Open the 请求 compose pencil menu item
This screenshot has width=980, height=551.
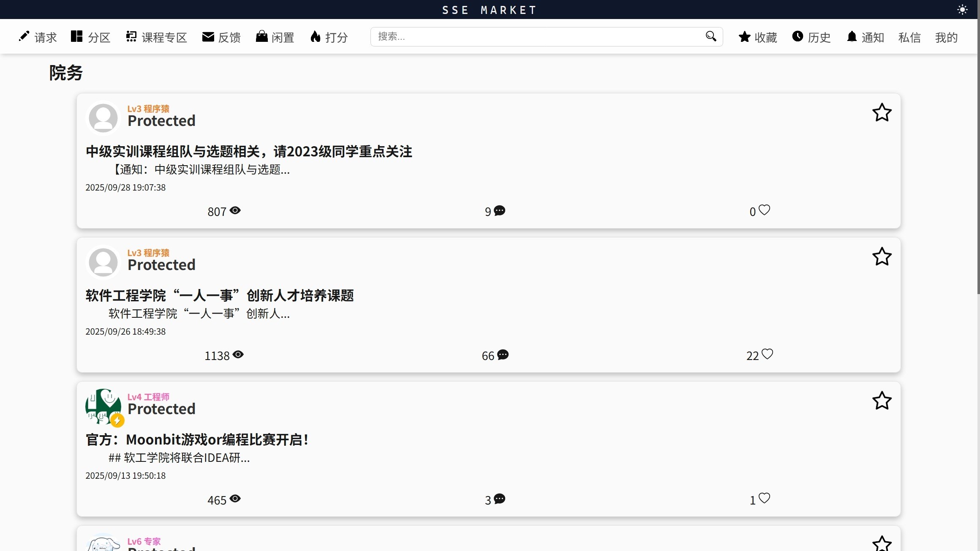(38, 37)
